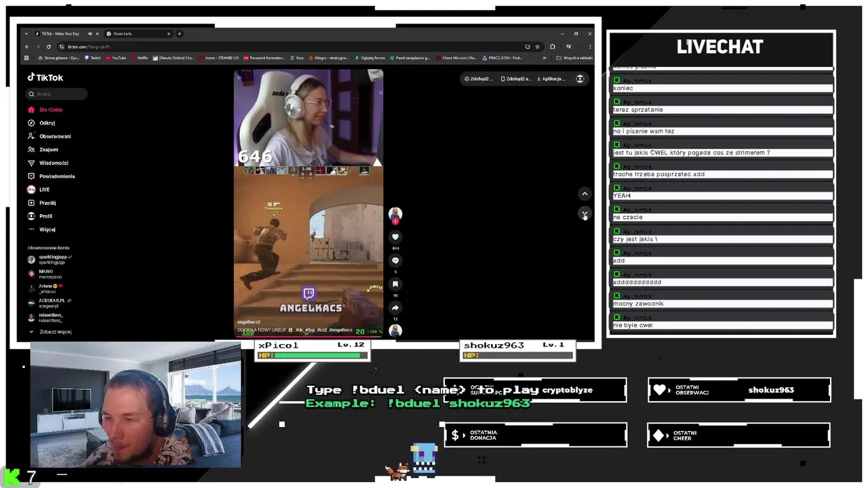Open browser extensions puzzle icon
Image resolution: width=868 pixels, height=488 pixels.
[x=553, y=47]
